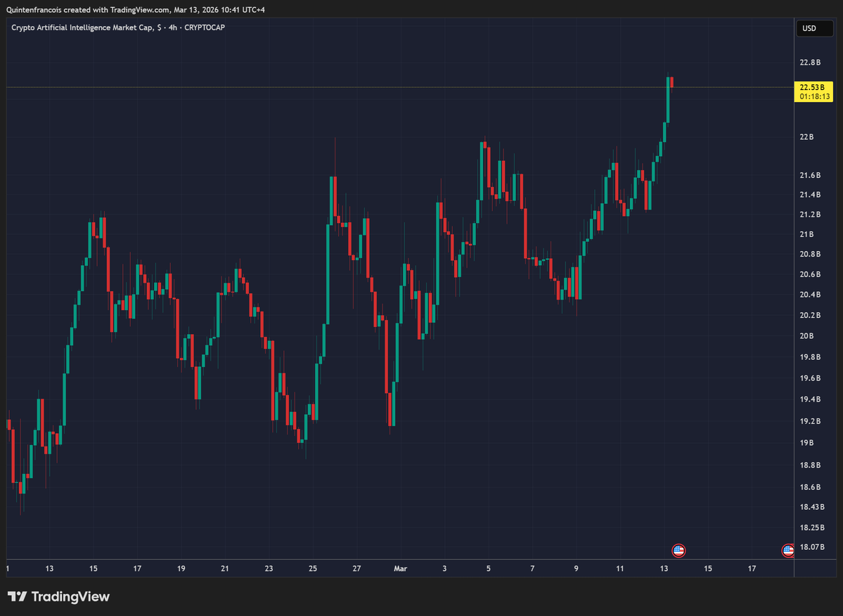Click the 18.43B price axis label

(812, 507)
